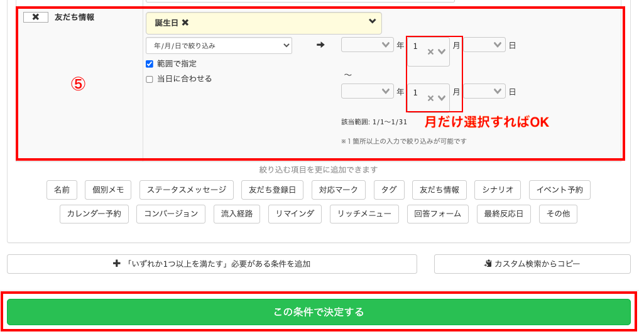The height and width of the screenshot is (334, 644).
Task: Clear the 誕生日 selection X icon
Action: pos(185,23)
